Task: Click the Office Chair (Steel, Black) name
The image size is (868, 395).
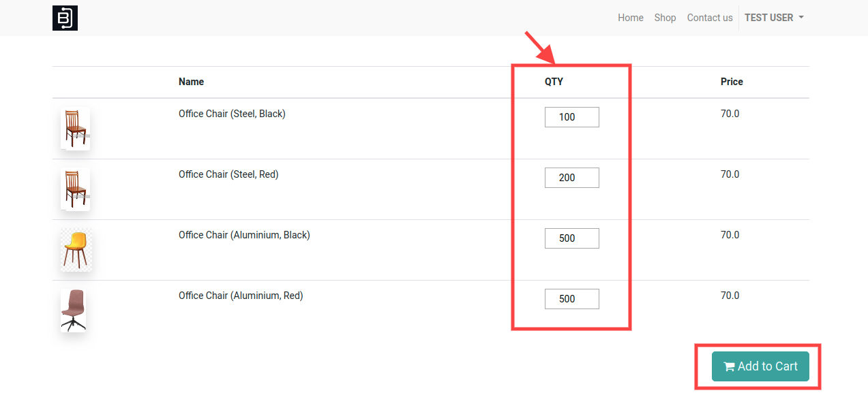Action: [x=232, y=114]
